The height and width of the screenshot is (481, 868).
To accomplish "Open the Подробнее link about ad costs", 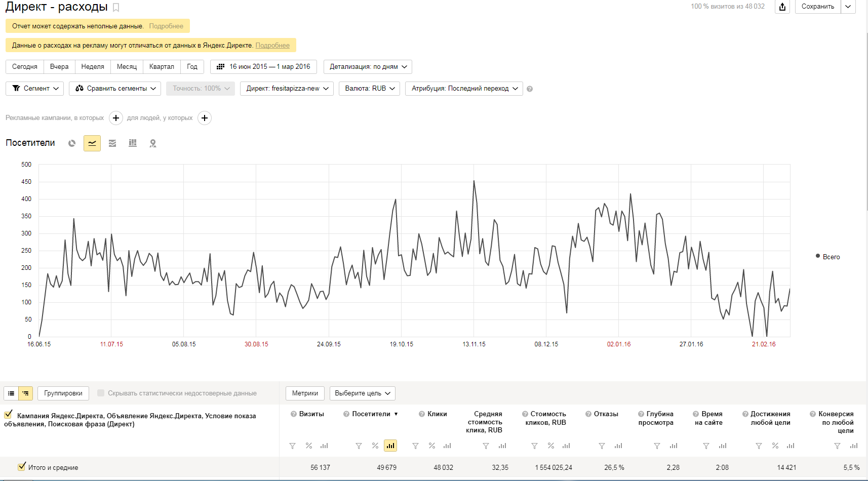I will pyautogui.click(x=272, y=45).
